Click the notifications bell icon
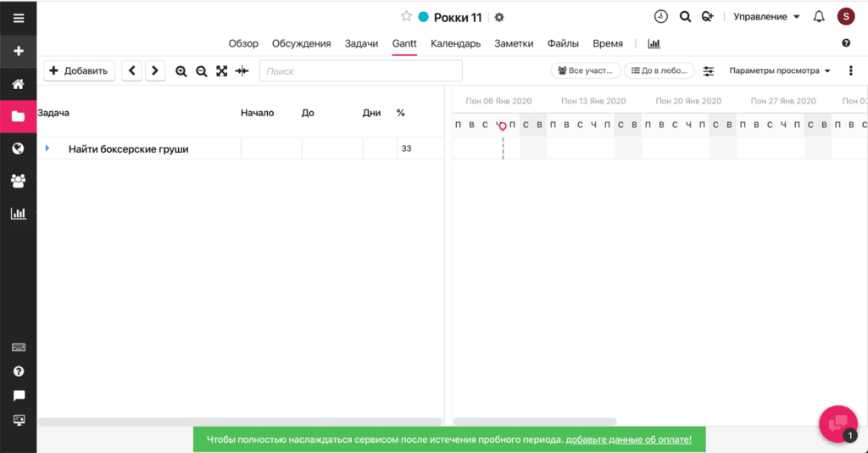 point(819,17)
